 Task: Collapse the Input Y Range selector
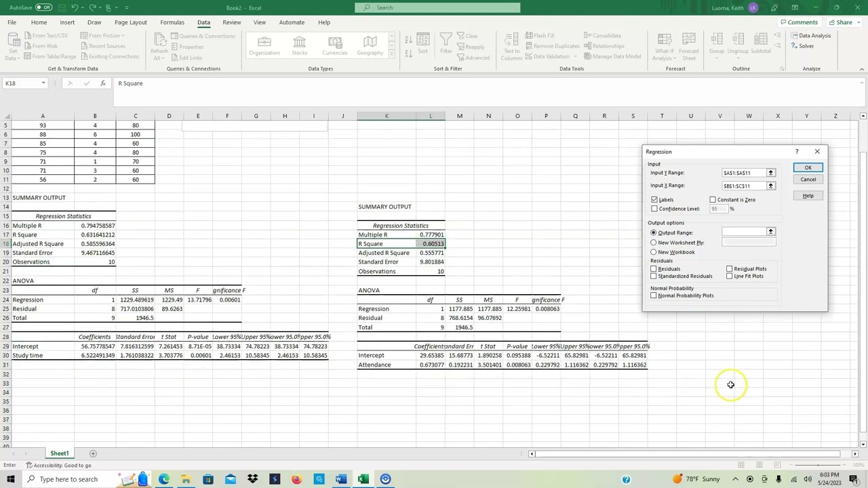(x=770, y=173)
